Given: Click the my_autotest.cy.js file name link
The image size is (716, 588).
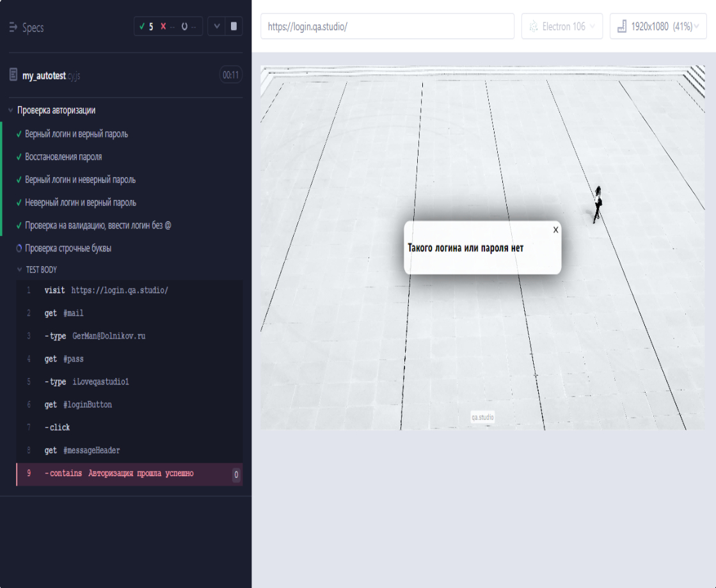Looking at the screenshot, I should coord(51,75).
